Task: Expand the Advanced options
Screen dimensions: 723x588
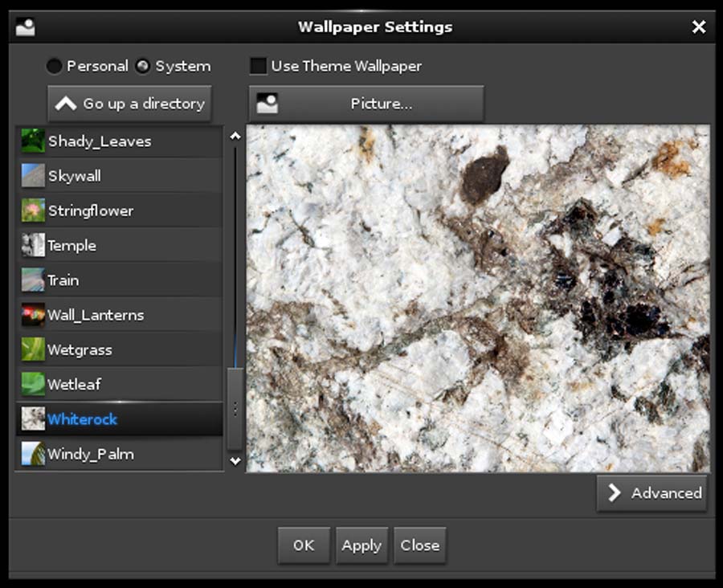Action: point(652,493)
